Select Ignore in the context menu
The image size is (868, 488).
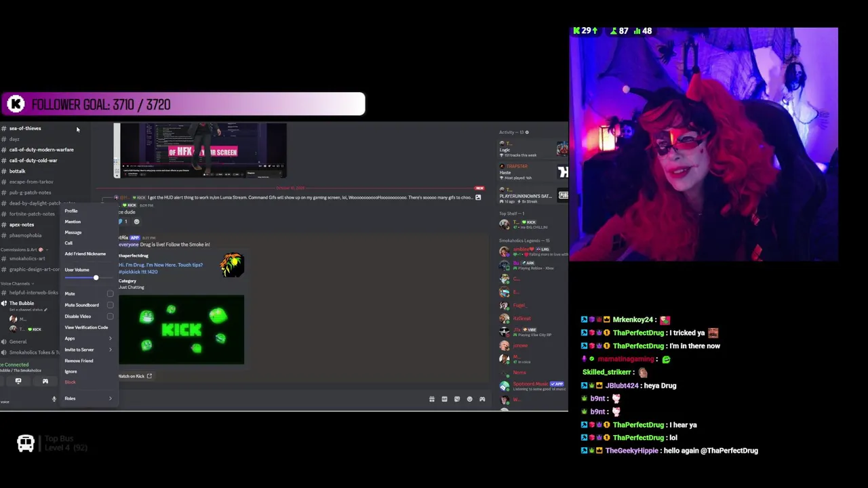71,371
